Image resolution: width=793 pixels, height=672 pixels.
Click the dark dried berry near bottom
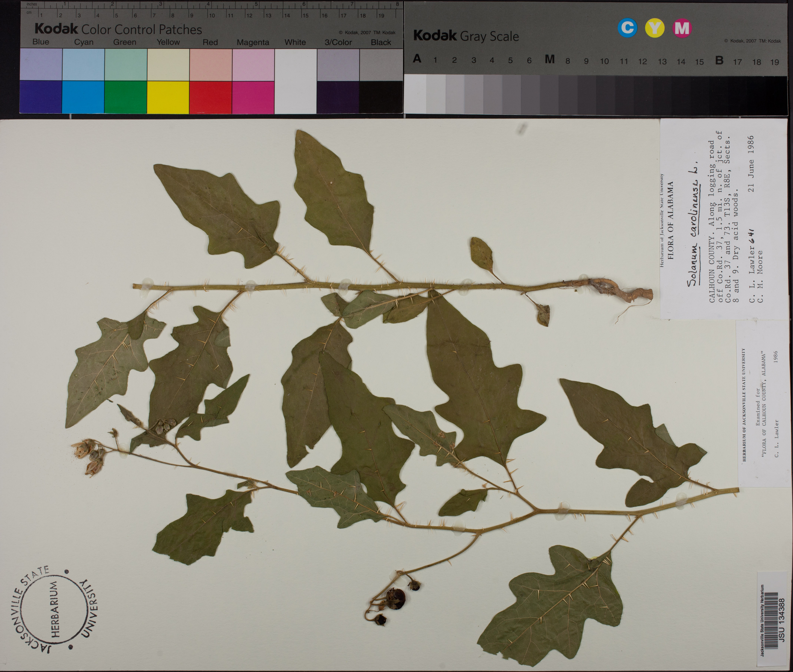(x=395, y=599)
